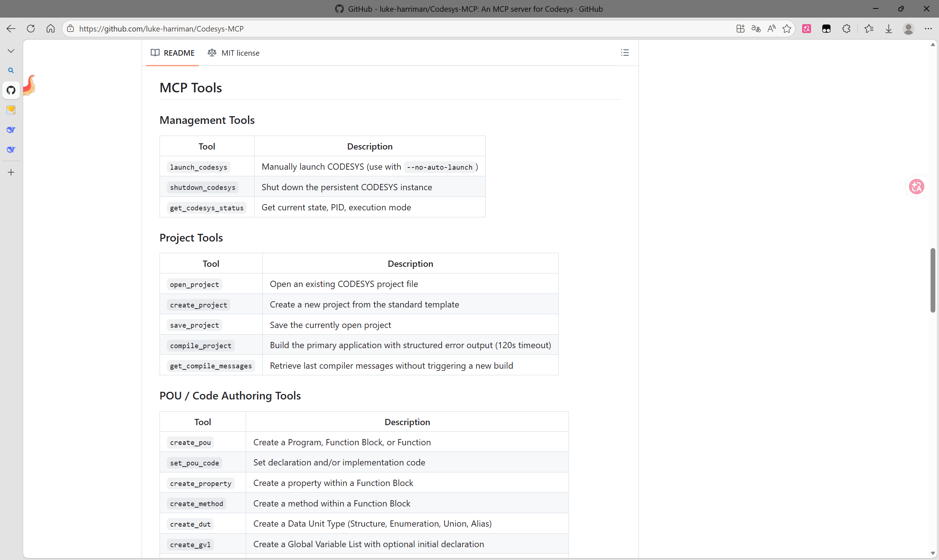This screenshot has width=939, height=560.
Task: Click the create_gvl tool name
Action: (x=190, y=545)
